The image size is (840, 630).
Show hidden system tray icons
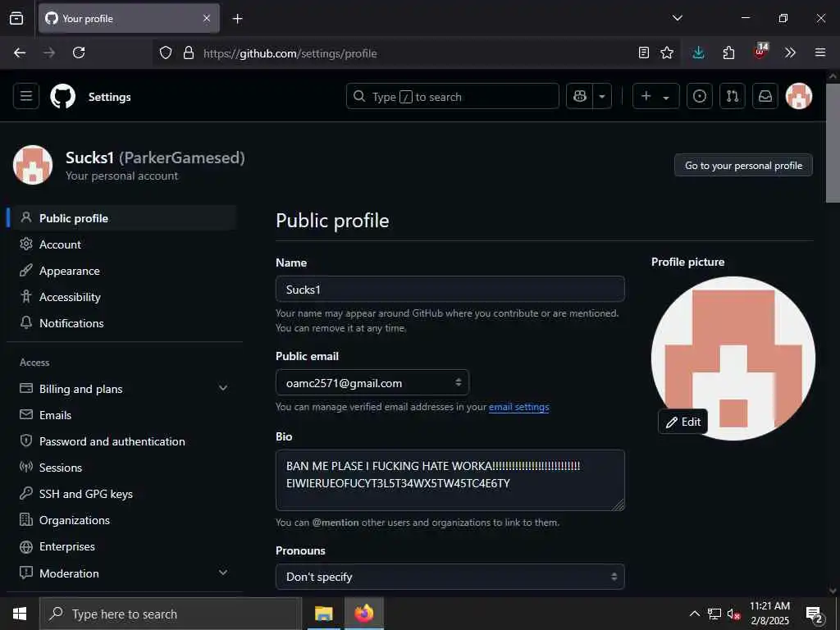pos(694,614)
